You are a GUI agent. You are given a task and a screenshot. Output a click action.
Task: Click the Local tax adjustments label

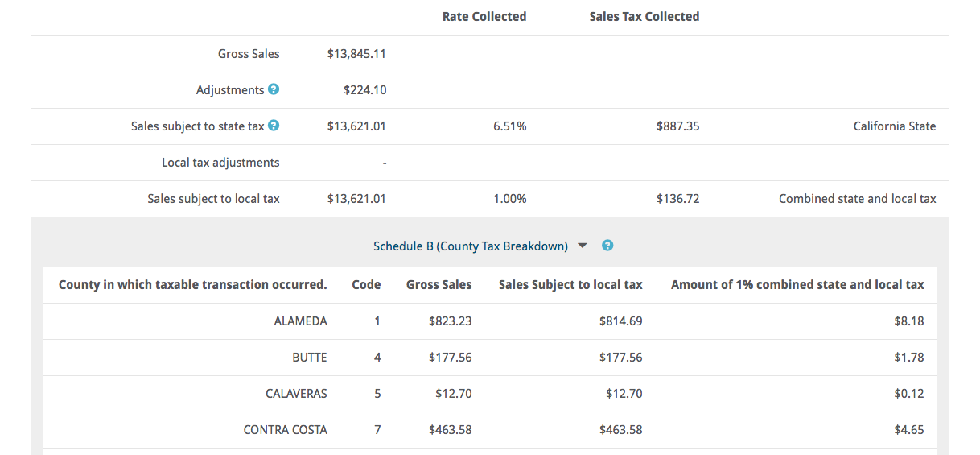coord(220,163)
